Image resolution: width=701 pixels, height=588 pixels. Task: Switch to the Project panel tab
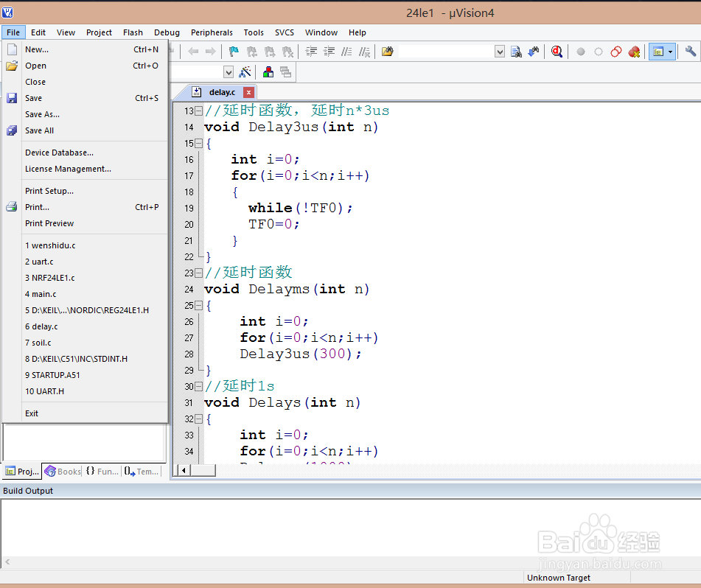coord(22,471)
